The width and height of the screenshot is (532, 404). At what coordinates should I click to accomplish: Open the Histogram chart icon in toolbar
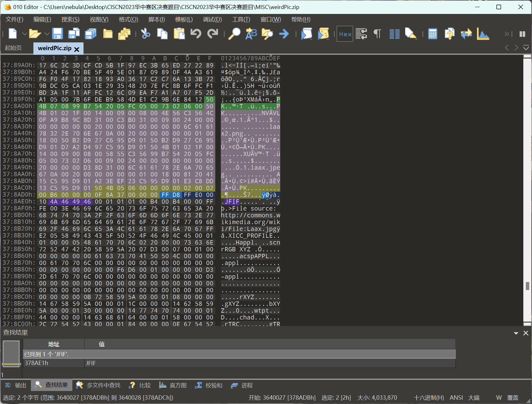coord(483,33)
